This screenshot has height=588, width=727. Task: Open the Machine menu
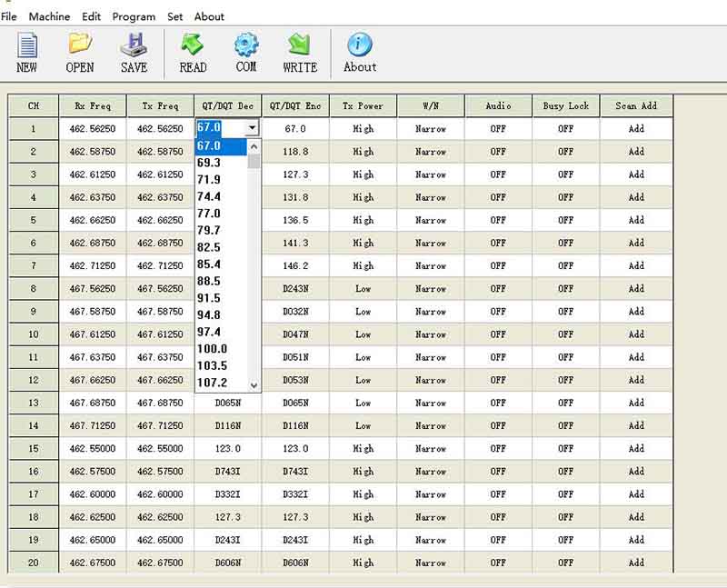tap(49, 16)
